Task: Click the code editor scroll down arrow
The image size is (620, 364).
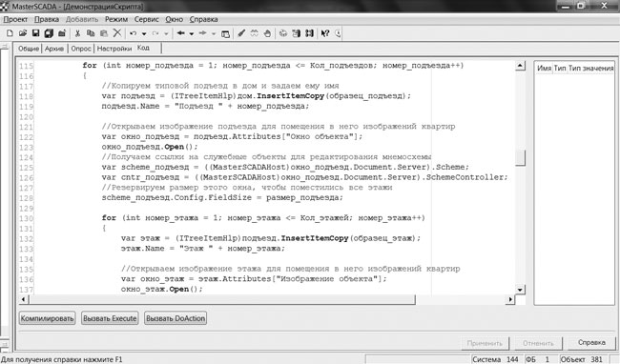Action: pyautogui.click(x=521, y=290)
